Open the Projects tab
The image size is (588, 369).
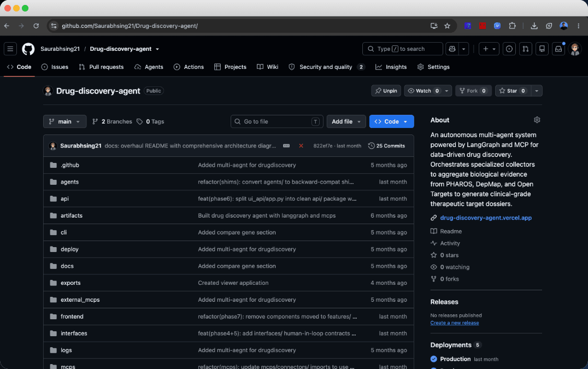tap(230, 67)
